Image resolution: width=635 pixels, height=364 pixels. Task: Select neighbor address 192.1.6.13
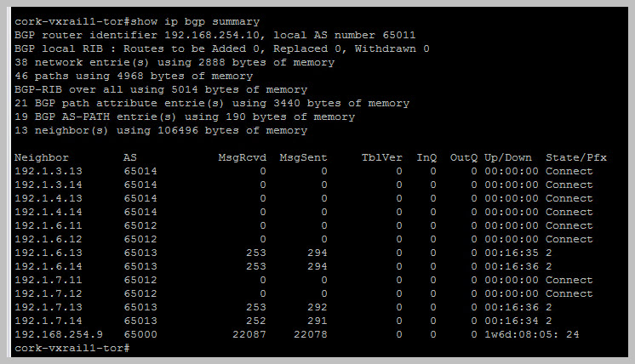[49, 253]
